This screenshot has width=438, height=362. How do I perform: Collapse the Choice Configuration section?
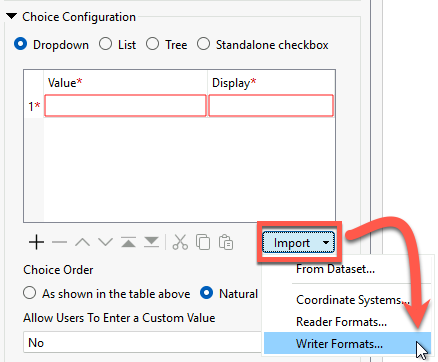click(x=12, y=16)
